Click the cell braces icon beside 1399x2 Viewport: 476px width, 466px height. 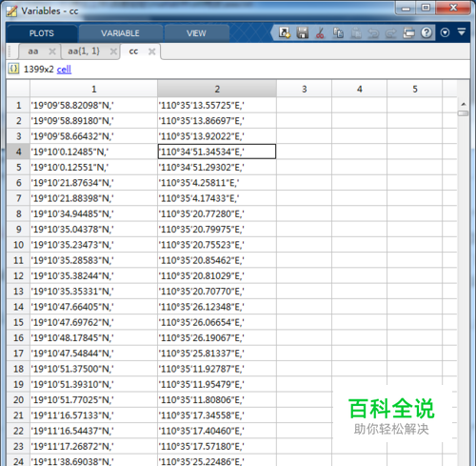click(13, 69)
